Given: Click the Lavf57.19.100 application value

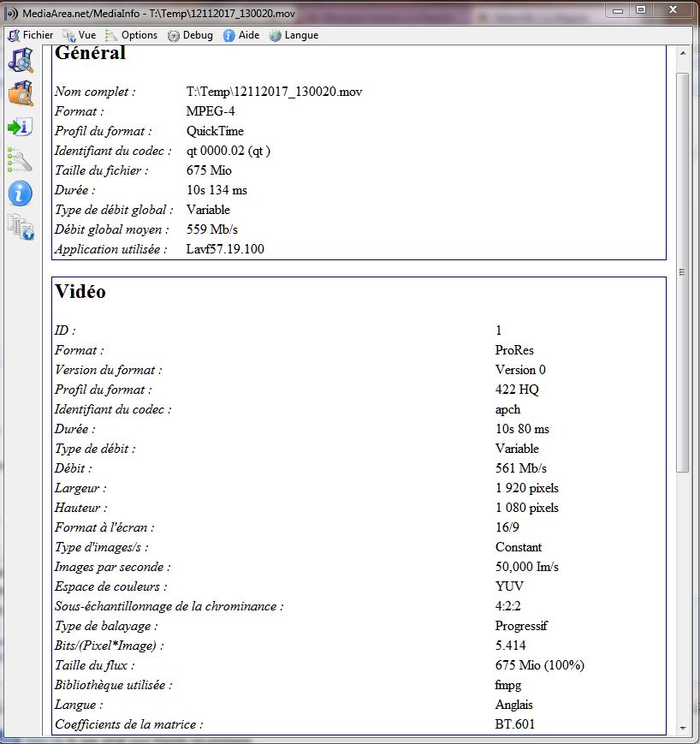Looking at the screenshot, I should 225,249.
